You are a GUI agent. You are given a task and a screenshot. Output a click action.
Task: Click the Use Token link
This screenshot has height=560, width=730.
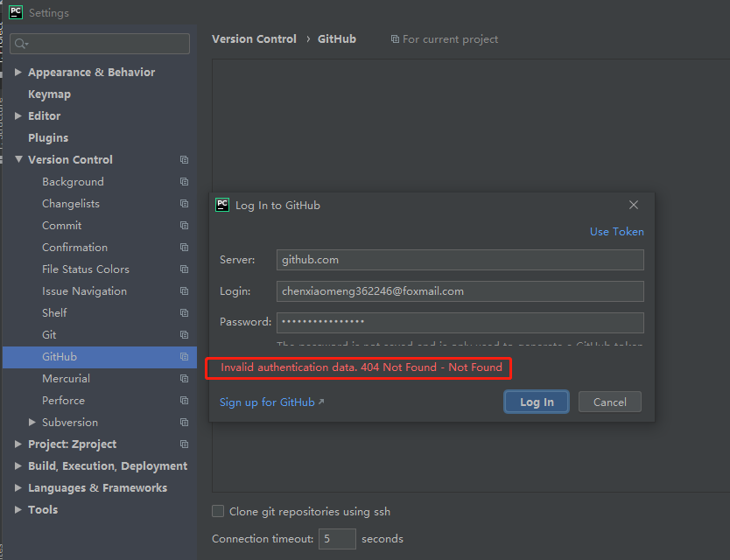pyautogui.click(x=617, y=231)
